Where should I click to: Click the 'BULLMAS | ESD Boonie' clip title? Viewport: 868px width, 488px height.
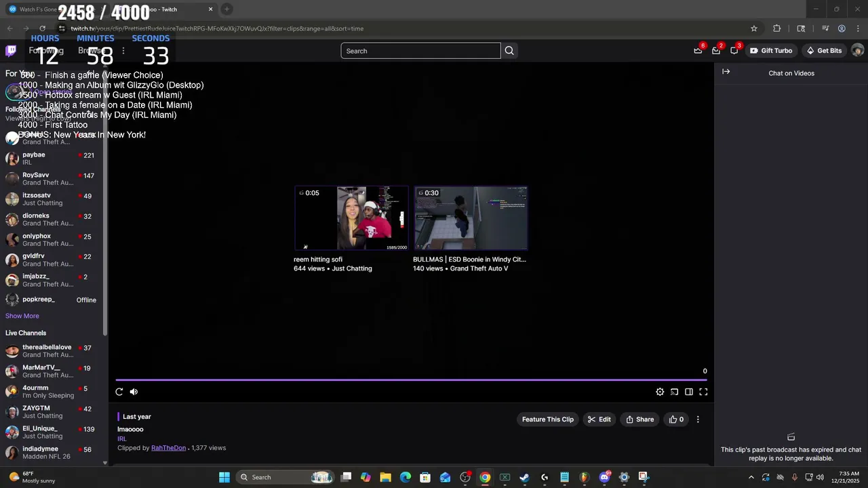(469, 260)
